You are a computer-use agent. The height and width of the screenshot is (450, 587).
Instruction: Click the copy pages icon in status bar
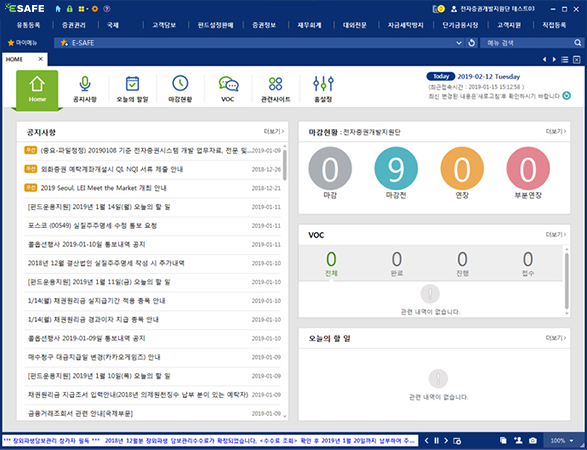(503, 440)
